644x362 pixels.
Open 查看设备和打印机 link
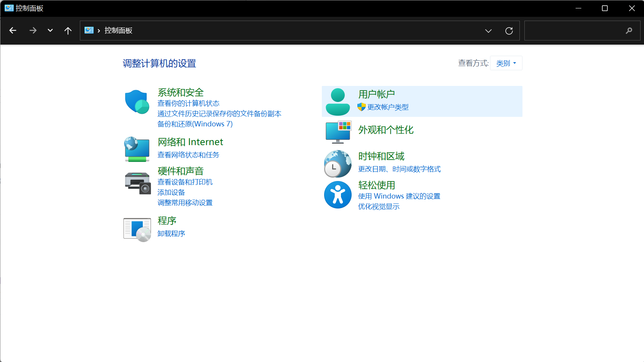tap(185, 182)
